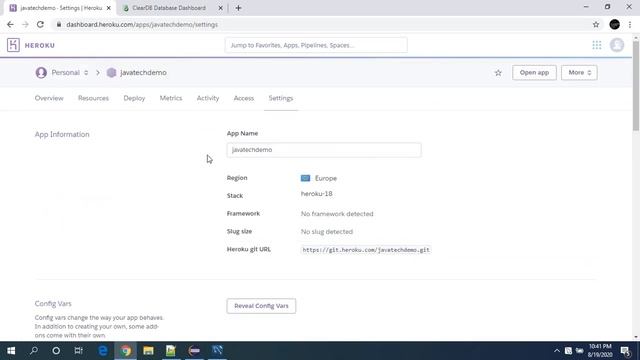Favorite the javatechdemo app with the star icon
640x360 pixels.
coord(498,73)
